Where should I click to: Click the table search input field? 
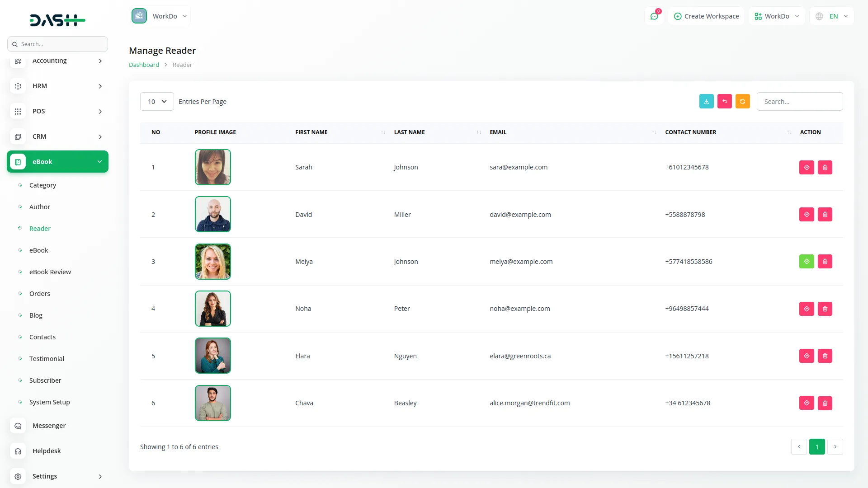pyautogui.click(x=799, y=102)
